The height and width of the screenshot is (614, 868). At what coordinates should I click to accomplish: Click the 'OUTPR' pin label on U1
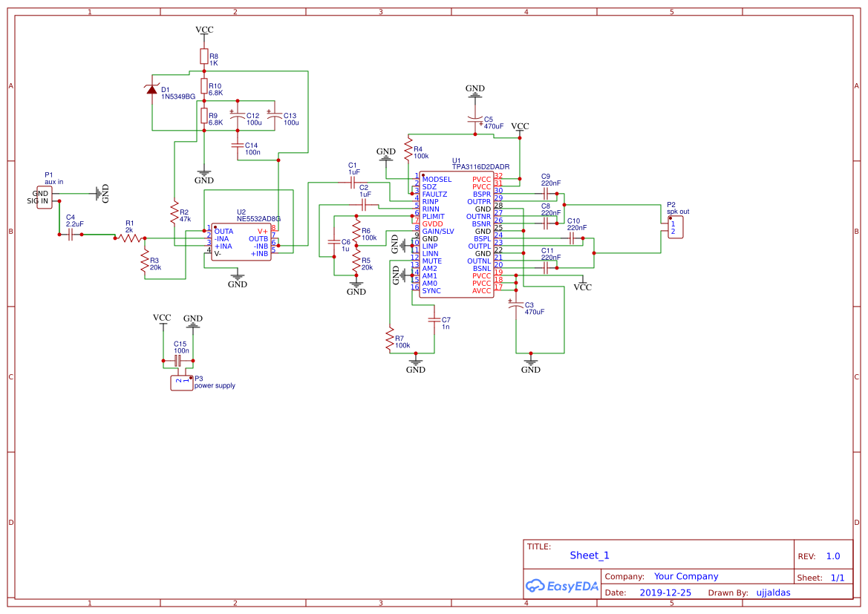[479, 201]
